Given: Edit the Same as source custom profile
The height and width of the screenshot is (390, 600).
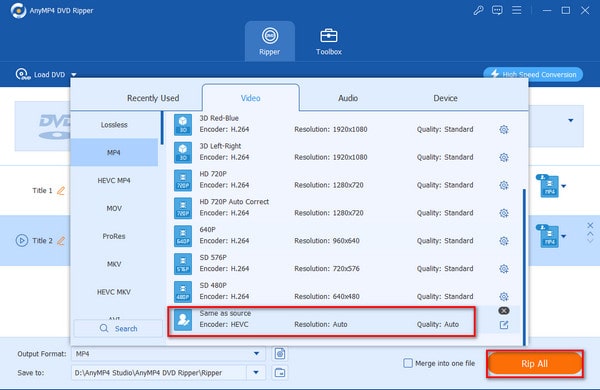Looking at the screenshot, I should tap(504, 325).
